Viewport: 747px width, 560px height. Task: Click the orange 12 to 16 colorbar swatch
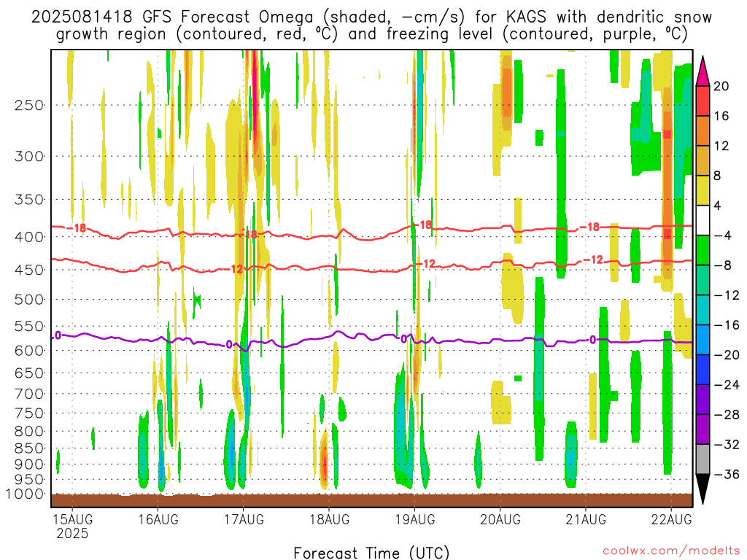[x=703, y=131]
